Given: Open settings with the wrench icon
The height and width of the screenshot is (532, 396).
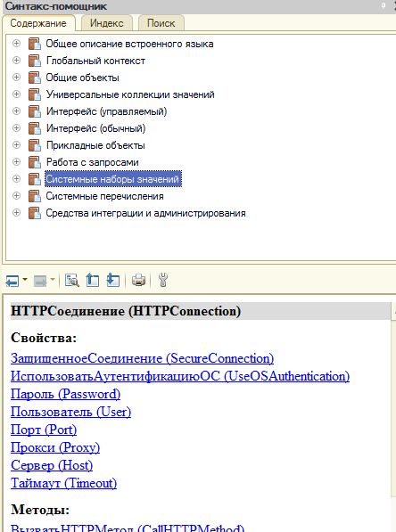Looking at the screenshot, I should [163, 280].
